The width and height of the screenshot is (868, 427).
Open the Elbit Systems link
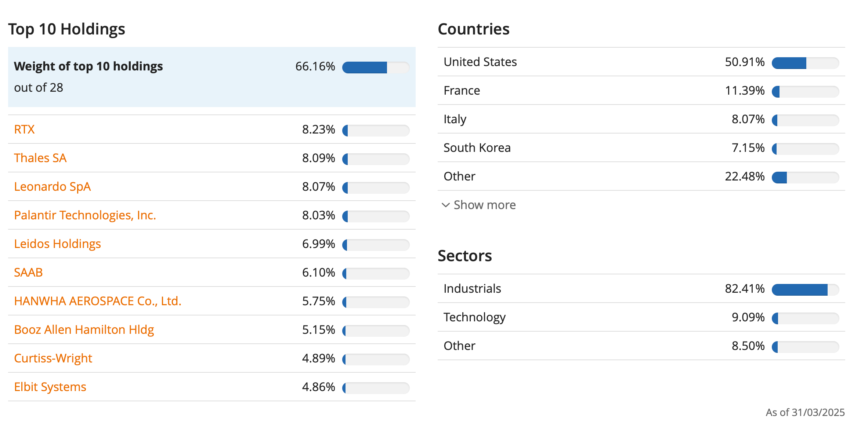[x=50, y=387]
